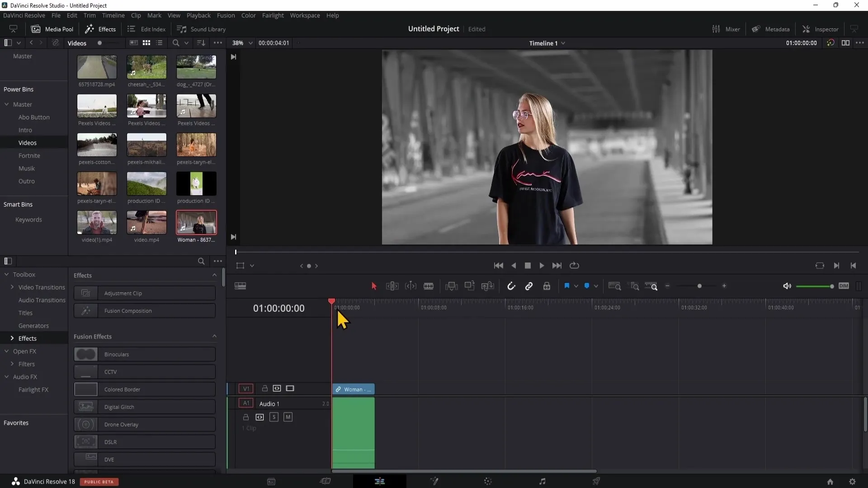The image size is (868, 488).
Task: Select the arrow Selection Mode tool
Action: [x=374, y=286]
